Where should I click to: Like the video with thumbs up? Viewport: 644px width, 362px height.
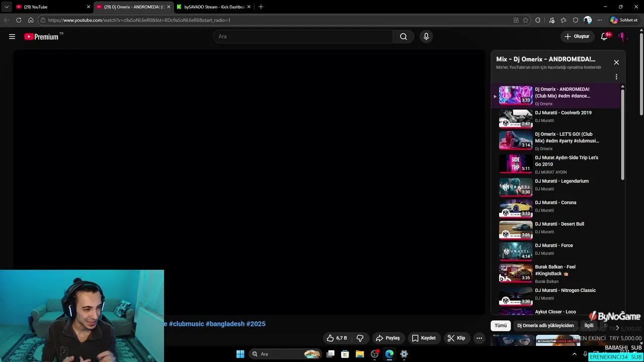337,338
